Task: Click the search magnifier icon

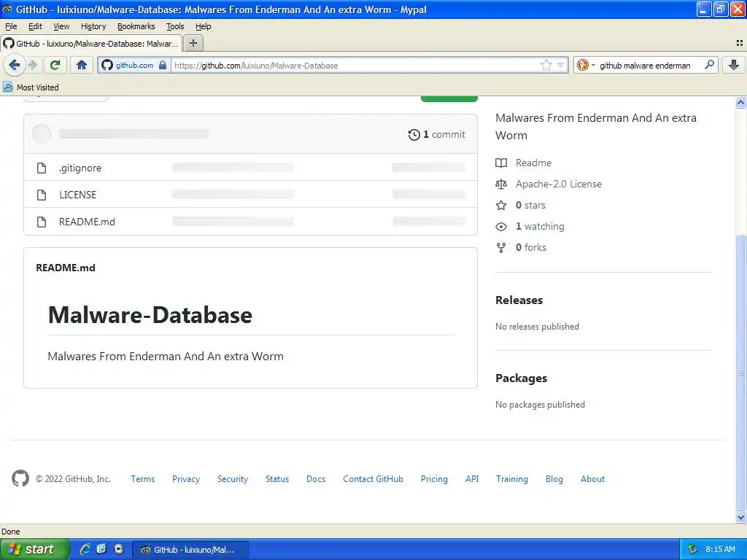Action: click(x=709, y=65)
